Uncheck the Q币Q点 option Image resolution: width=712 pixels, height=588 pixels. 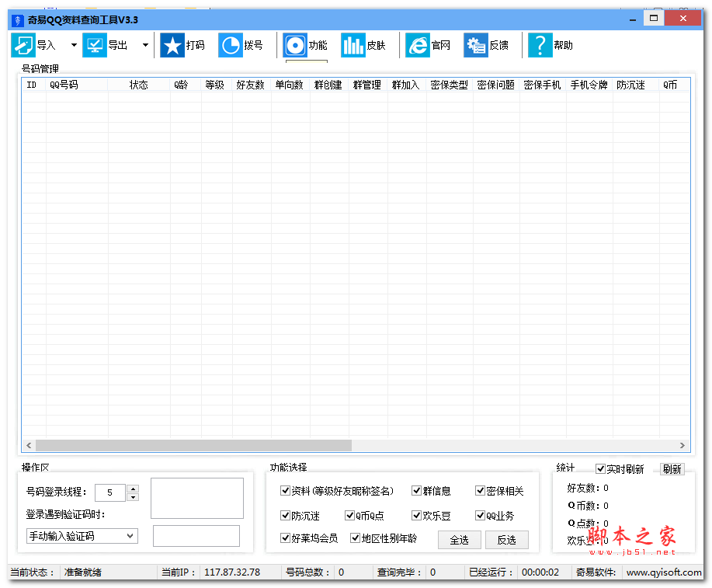(x=349, y=515)
